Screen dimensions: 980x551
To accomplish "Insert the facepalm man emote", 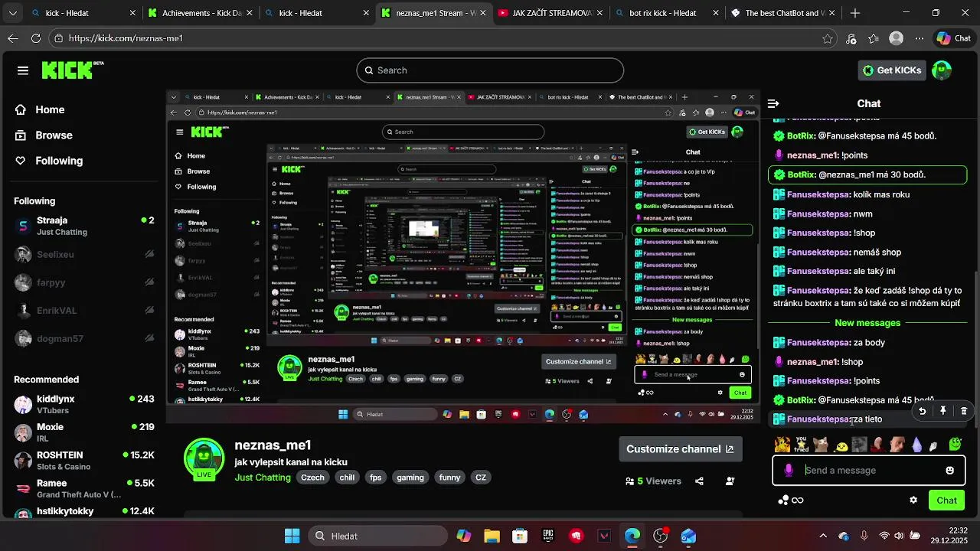I will [878, 445].
